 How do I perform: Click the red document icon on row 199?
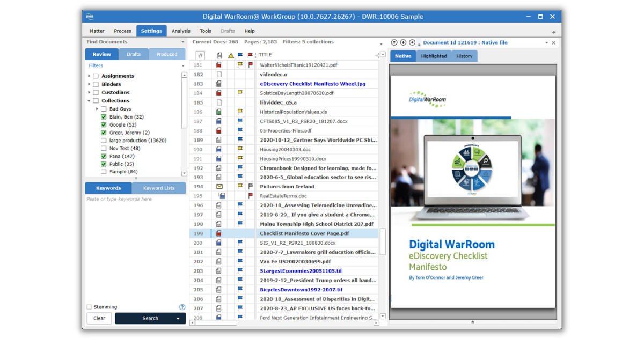(218, 233)
